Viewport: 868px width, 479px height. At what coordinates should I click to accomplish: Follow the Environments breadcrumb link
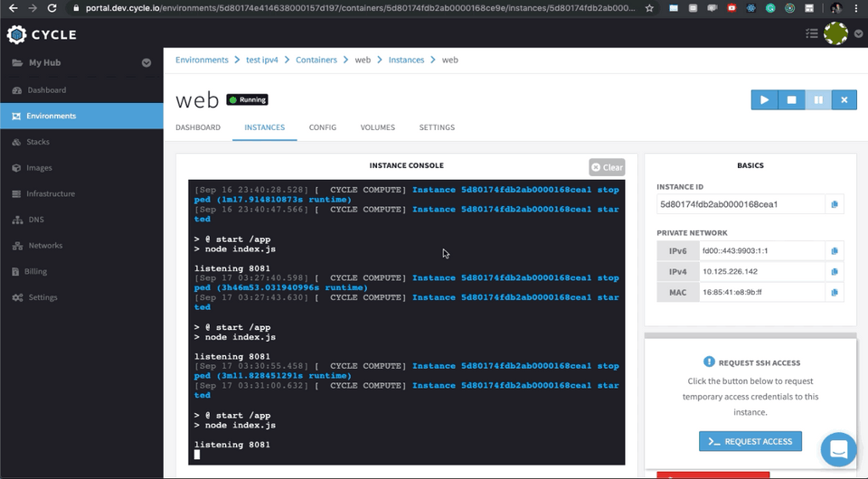(x=202, y=60)
